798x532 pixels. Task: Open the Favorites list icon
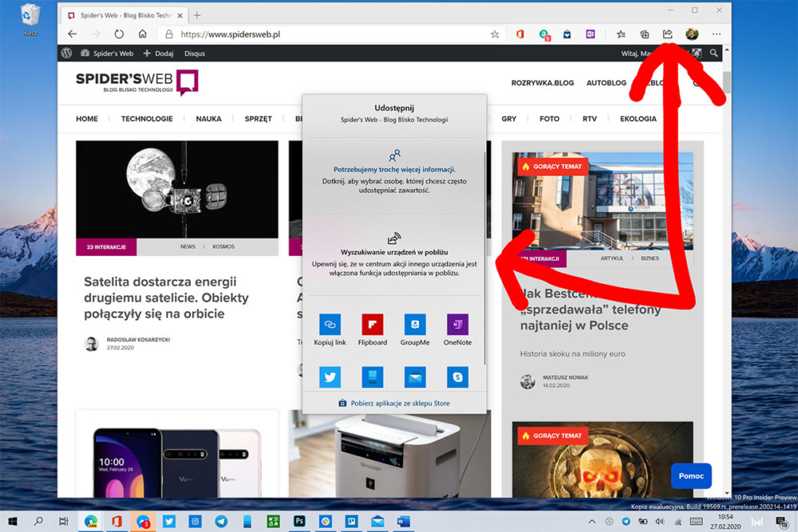621,34
